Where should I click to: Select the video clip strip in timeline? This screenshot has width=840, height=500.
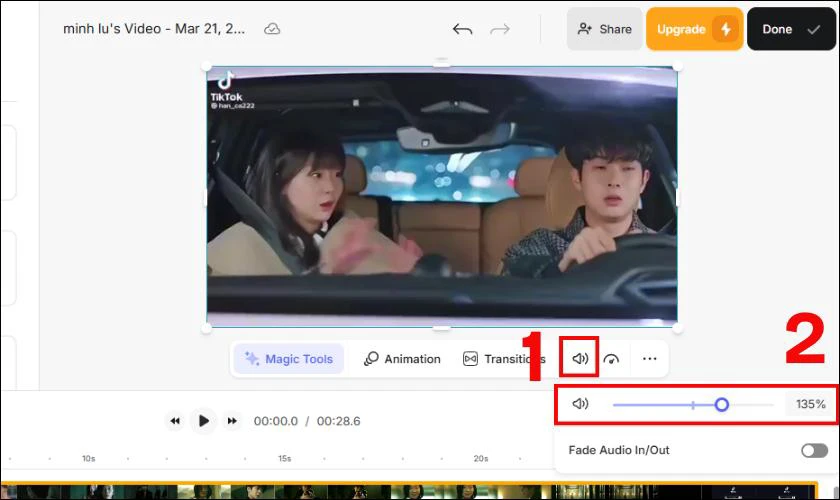[x=409, y=491]
